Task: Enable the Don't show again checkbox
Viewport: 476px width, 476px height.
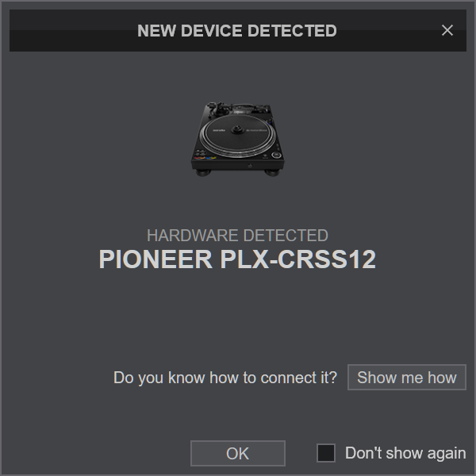Action: point(326,453)
